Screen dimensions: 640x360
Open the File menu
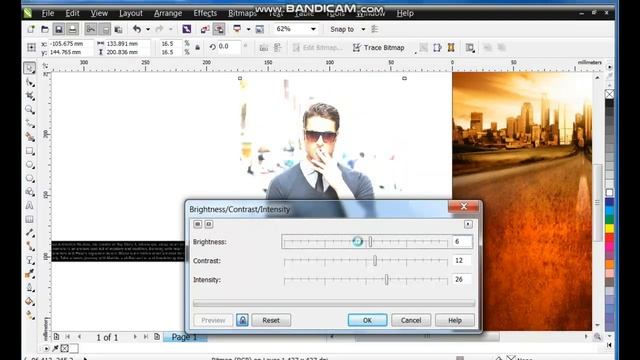point(48,13)
